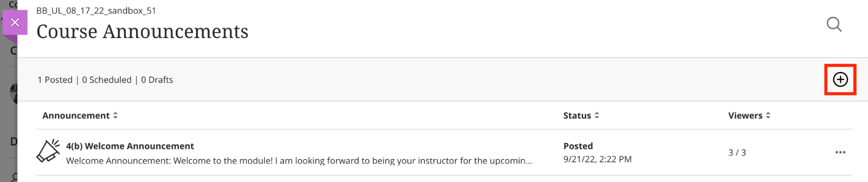Toggle the sort arrows next to Status
This screenshot has height=182, width=868.
pos(597,116)
